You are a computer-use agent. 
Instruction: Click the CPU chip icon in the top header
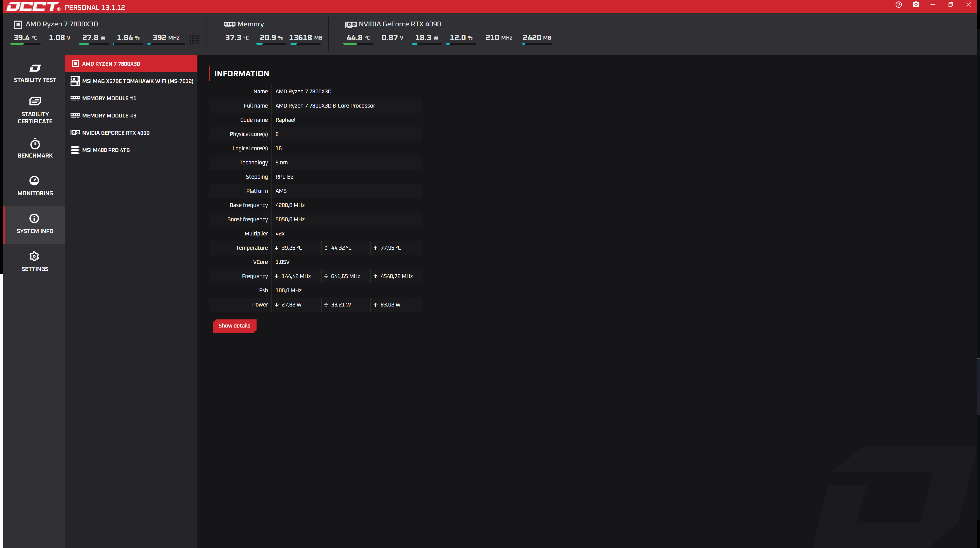coord(18,25)
